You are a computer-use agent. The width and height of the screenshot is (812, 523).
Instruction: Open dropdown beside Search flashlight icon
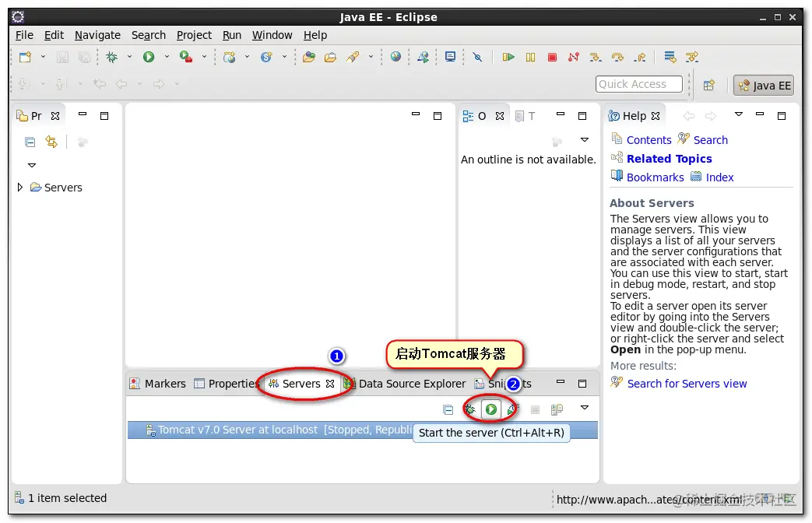(x=371, y=57)
